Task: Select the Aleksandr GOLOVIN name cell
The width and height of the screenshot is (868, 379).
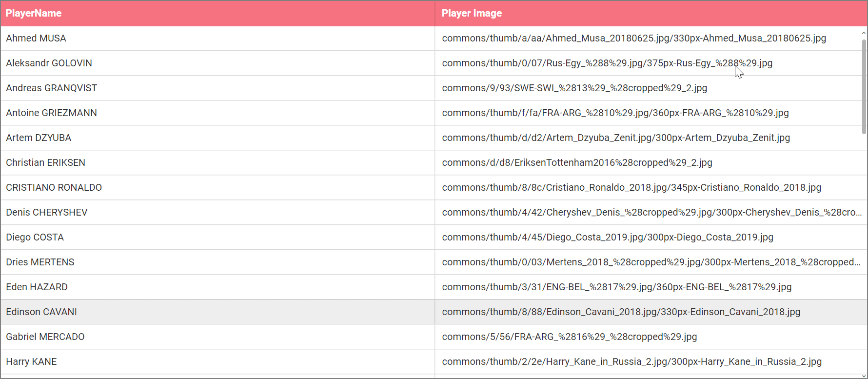Action: 217,63
